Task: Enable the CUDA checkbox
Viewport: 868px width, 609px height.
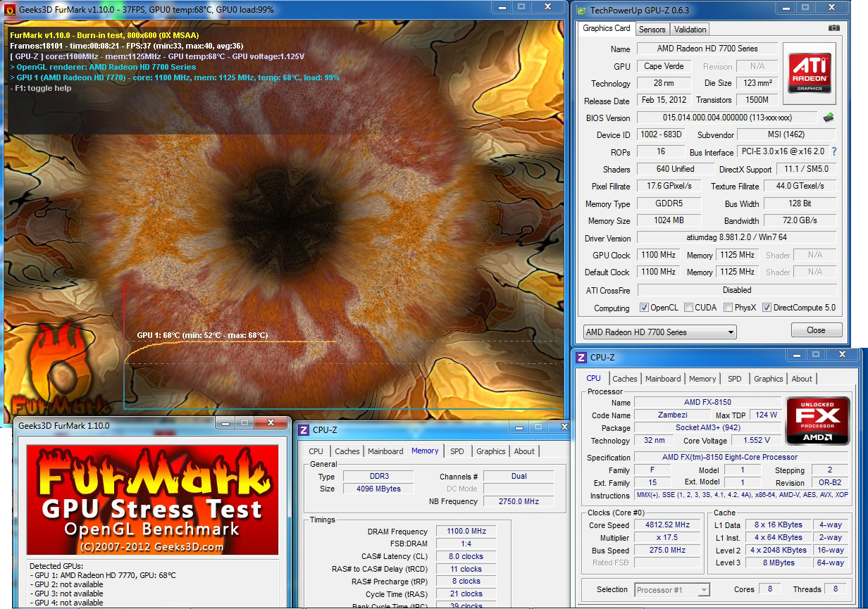Action: (x=689, y=308)
